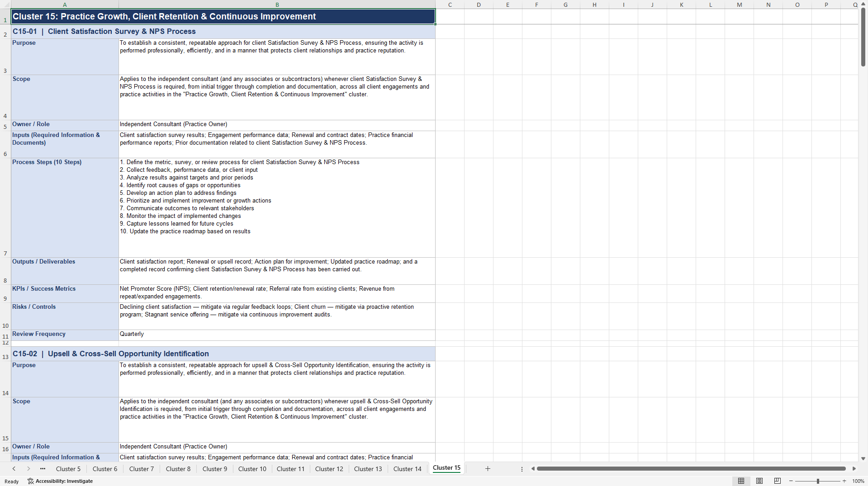Click the vertical scrollbar thumb

pyautogui.click(x=863, y=38)
